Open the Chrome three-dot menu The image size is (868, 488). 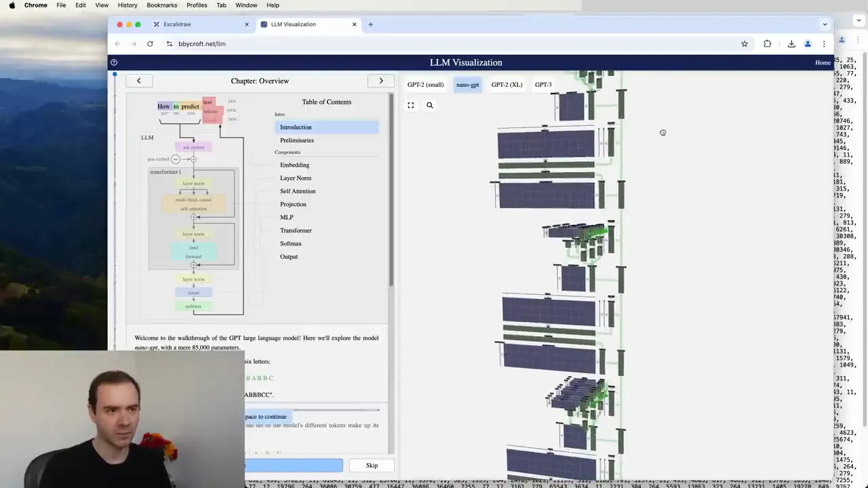824,43
